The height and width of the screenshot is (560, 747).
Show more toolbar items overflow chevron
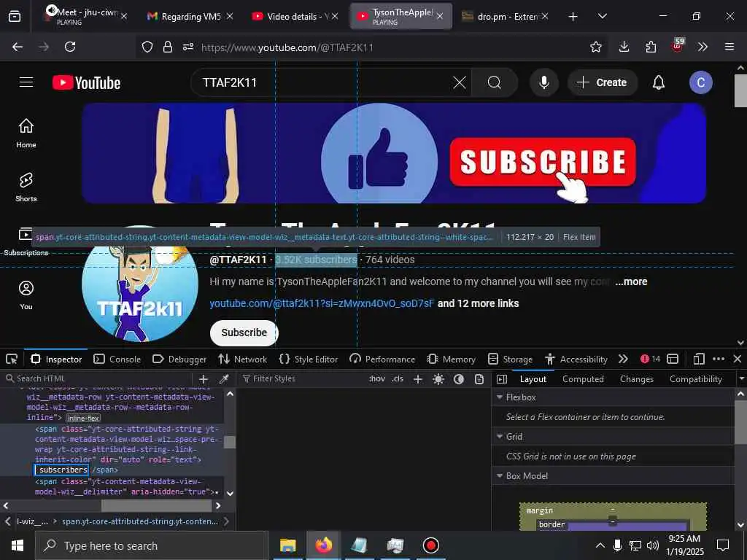tap(703, 47)
